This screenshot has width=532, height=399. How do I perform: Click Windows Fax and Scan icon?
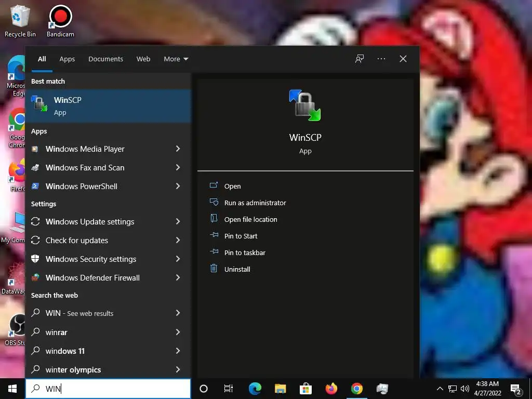35,168
